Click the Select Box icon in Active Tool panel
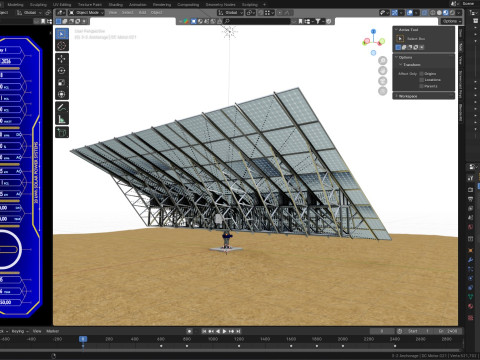The image size is (480, 360). [x=400, y=39]
